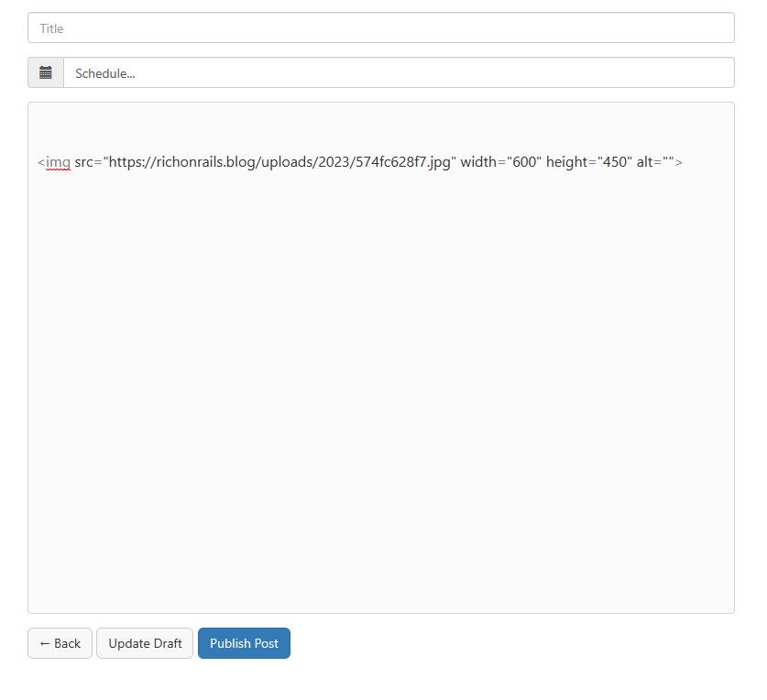
Task: Go back with the Back button
Action: point(60,643)
